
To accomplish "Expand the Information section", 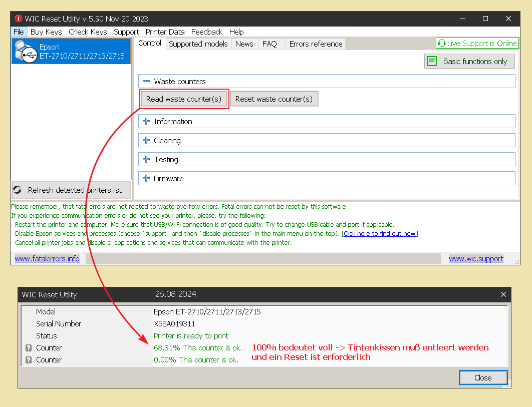I will coord(146,122).
